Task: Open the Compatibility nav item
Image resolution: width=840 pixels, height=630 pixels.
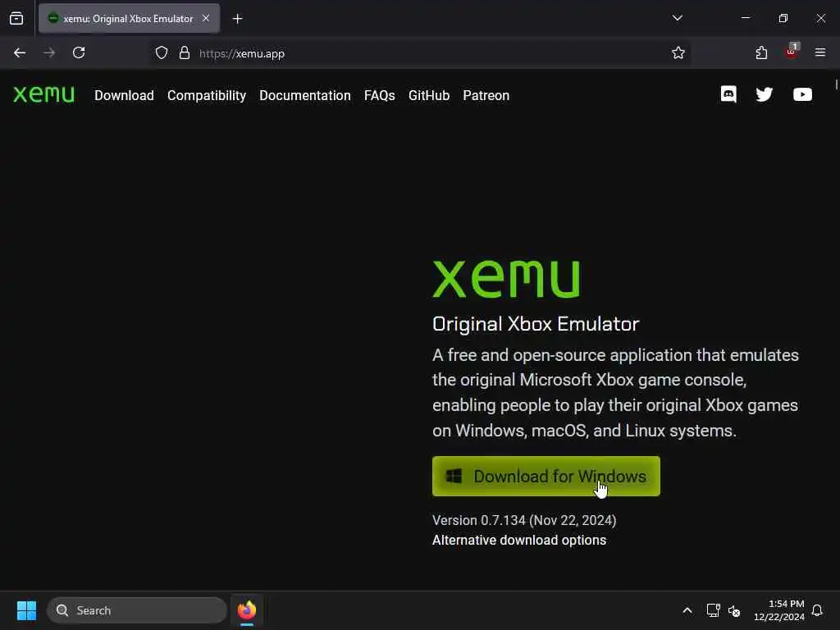Action: (x=207, y=95)
